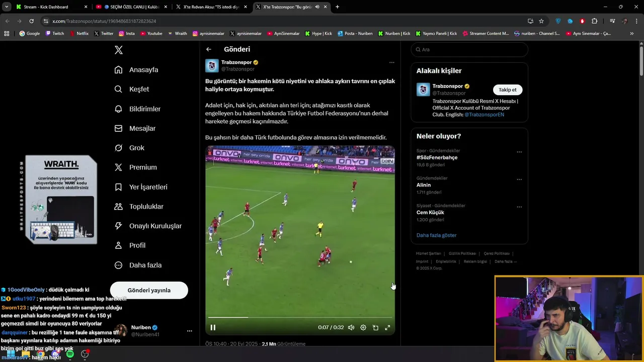Click the Gönderi yayınla button
This screenshot has height=362, width=644.
pos(149,290)
